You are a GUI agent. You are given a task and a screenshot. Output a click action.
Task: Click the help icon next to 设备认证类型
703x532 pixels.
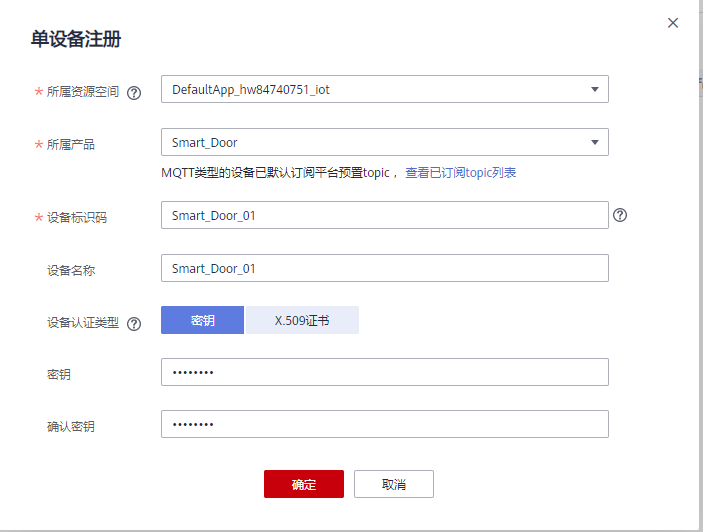[134, 323]
